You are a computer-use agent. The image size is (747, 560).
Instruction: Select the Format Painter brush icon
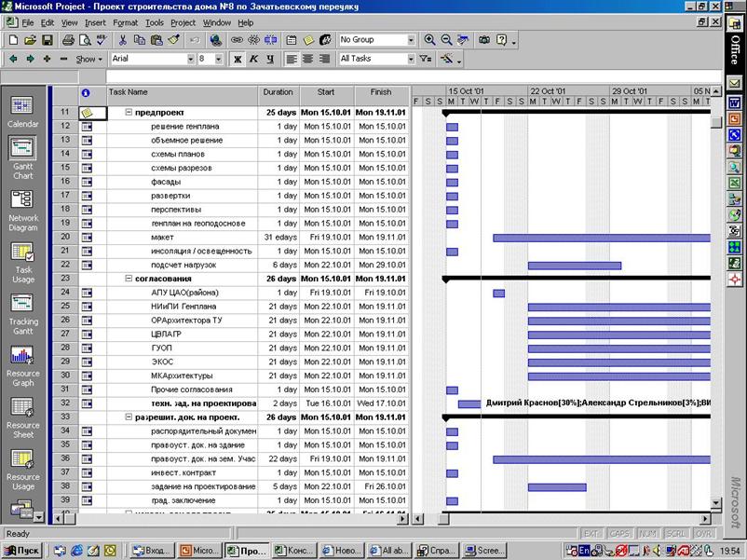point(173,40)
